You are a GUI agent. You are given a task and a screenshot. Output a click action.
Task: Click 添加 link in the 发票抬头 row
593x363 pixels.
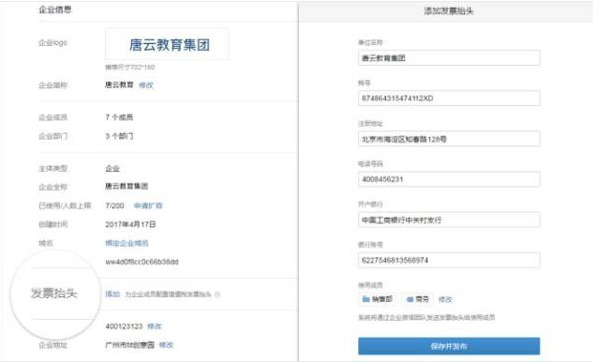pyautogui.click(x=112, y=294)
